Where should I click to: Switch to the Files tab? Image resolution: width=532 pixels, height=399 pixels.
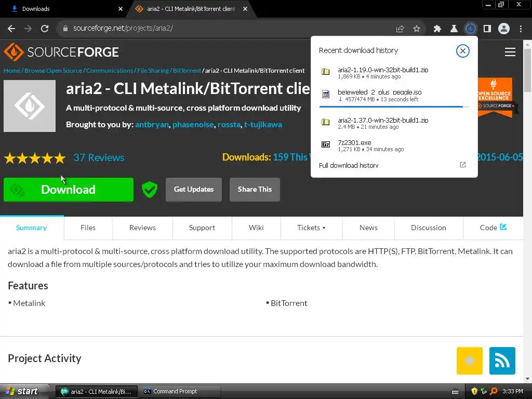pos(88,228)
